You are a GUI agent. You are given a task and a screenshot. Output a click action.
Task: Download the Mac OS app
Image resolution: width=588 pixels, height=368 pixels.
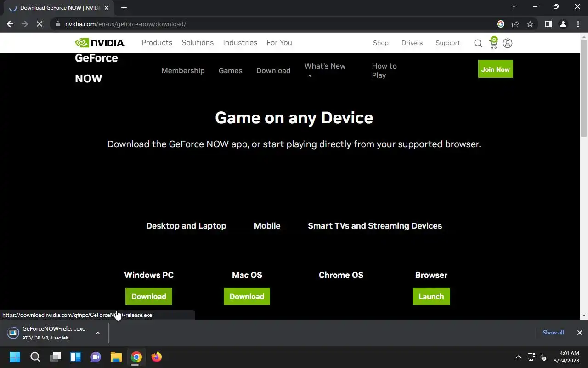click(247, 296)
